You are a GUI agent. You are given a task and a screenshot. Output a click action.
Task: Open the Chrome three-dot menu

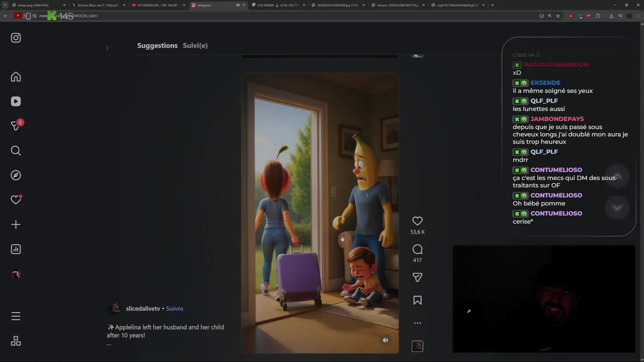[638, 16]
